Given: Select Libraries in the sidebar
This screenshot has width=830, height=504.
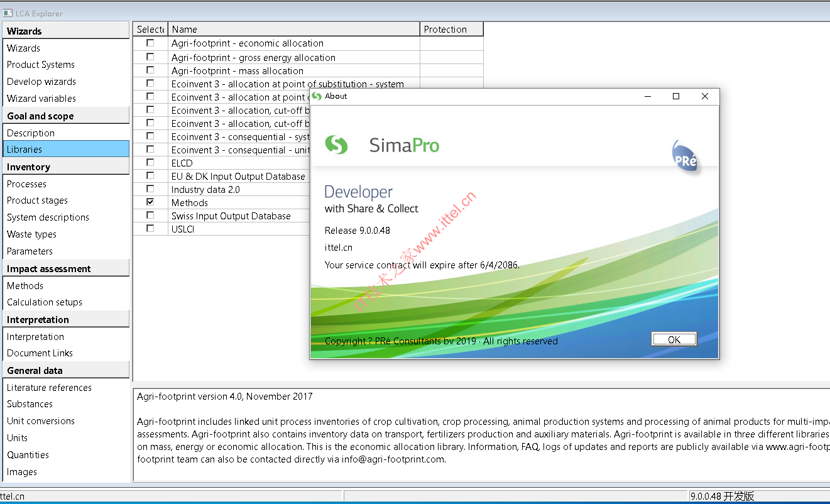Looking at the screenshot, I should tap(66, 149).
